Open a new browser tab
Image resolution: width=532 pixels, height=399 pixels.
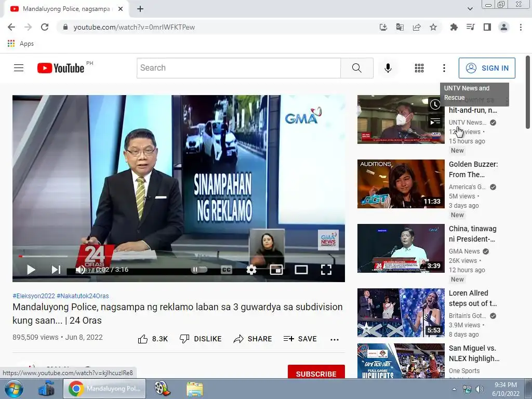pos(140,9)
